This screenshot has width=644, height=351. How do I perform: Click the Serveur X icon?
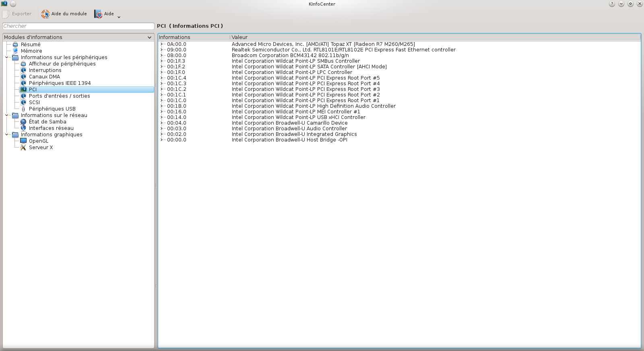pos(23,148)
